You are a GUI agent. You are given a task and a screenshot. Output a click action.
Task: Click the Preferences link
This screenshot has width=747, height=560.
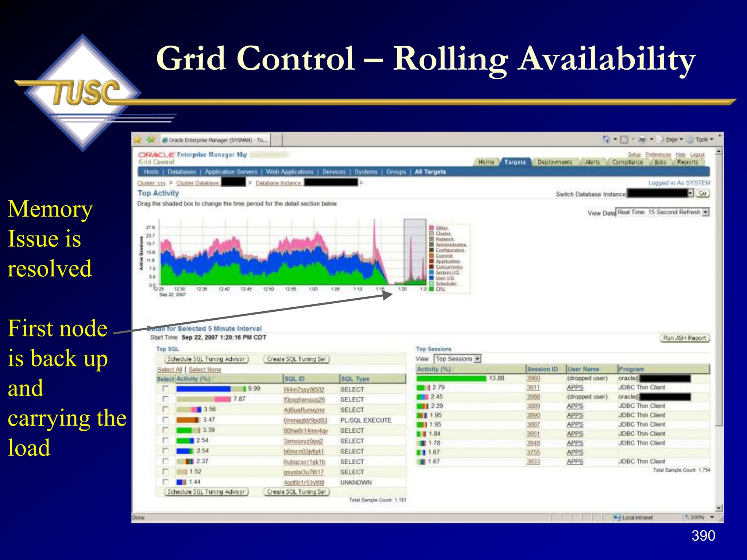[658, 155]
